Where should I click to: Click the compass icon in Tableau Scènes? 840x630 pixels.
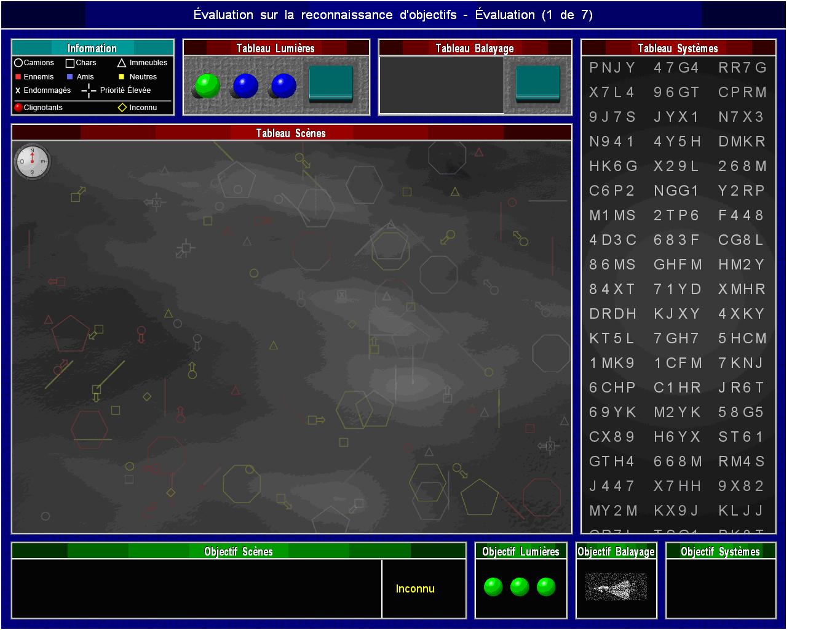click(x=33, y=162)
